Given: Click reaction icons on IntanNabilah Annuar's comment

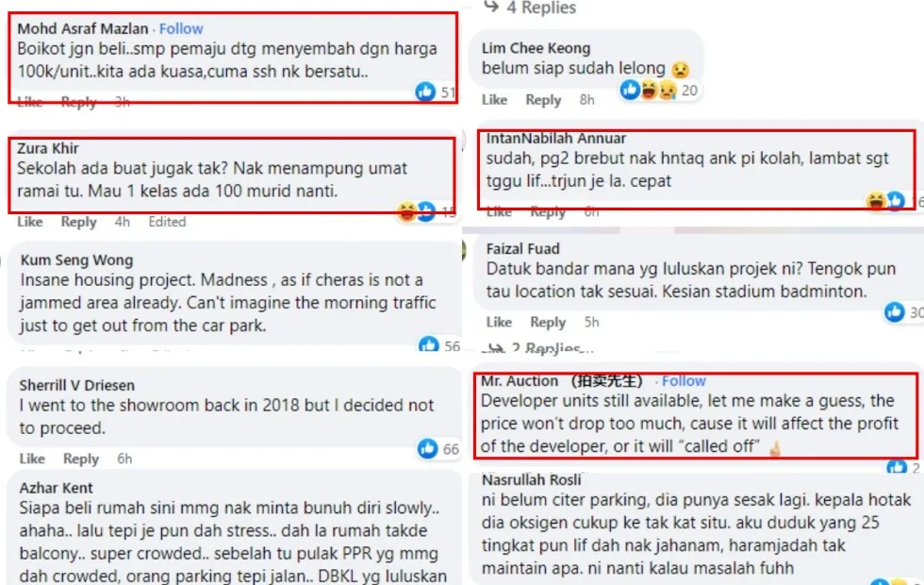Looking at the screenshot, I should point(885,201).
